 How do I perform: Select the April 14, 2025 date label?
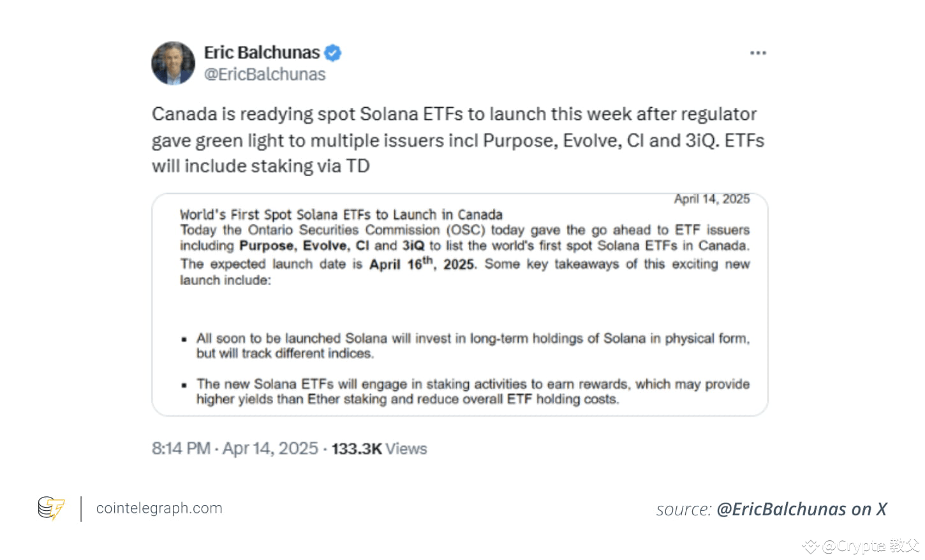711,198
